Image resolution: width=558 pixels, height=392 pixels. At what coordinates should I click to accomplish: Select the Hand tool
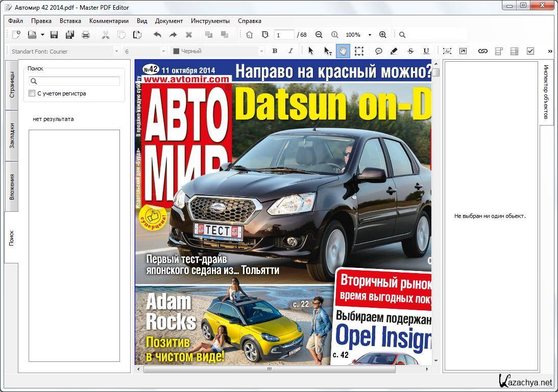[343, 51]
